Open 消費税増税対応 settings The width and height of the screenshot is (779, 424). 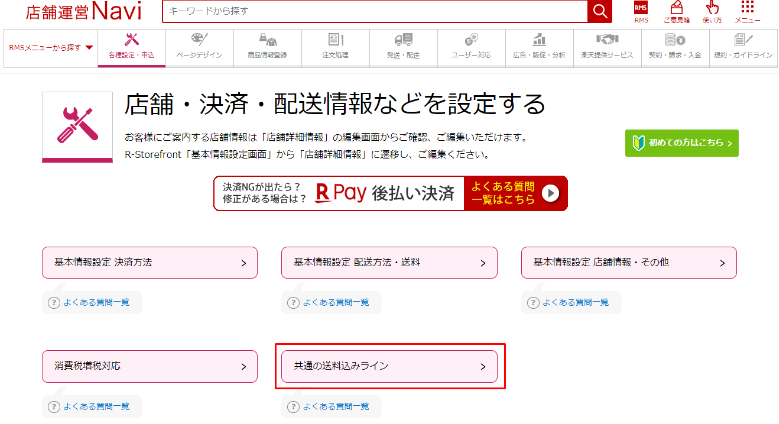point(150,366)
